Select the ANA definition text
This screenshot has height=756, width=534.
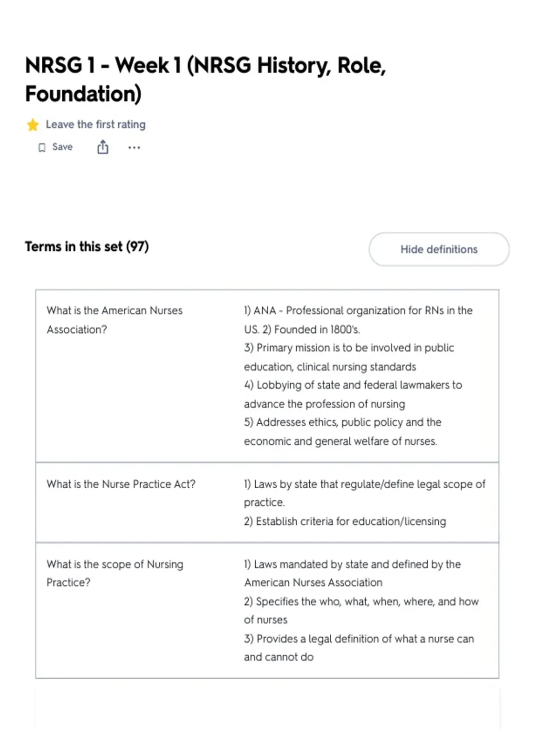[x=358, y=376]
